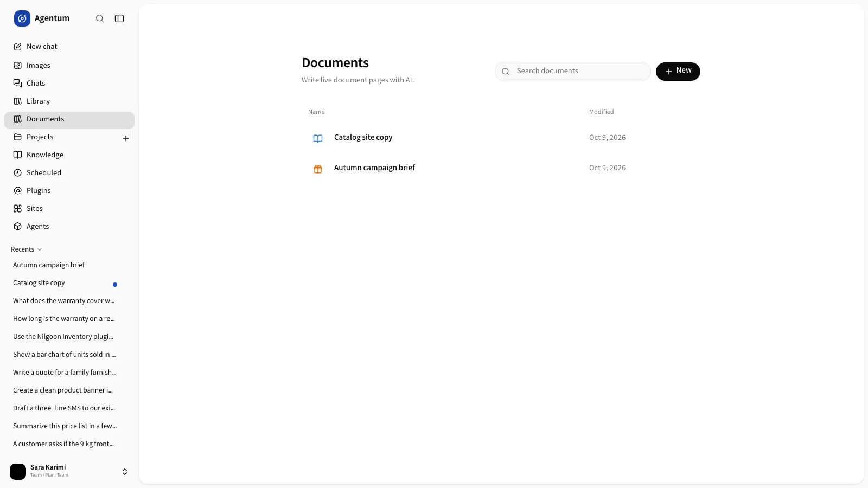Sort documents by Name column

coord(316,112)
